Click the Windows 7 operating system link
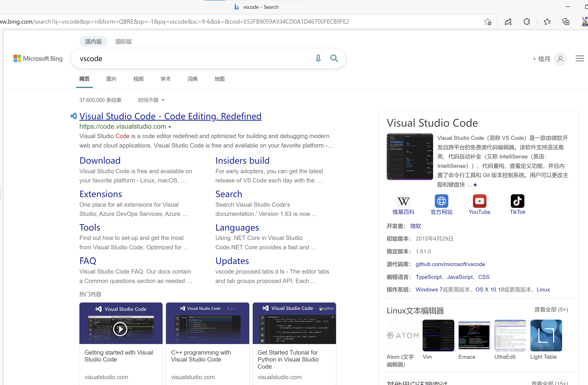Screen dimensions: 588x385 pyautogui.click(x=429, y=290)
